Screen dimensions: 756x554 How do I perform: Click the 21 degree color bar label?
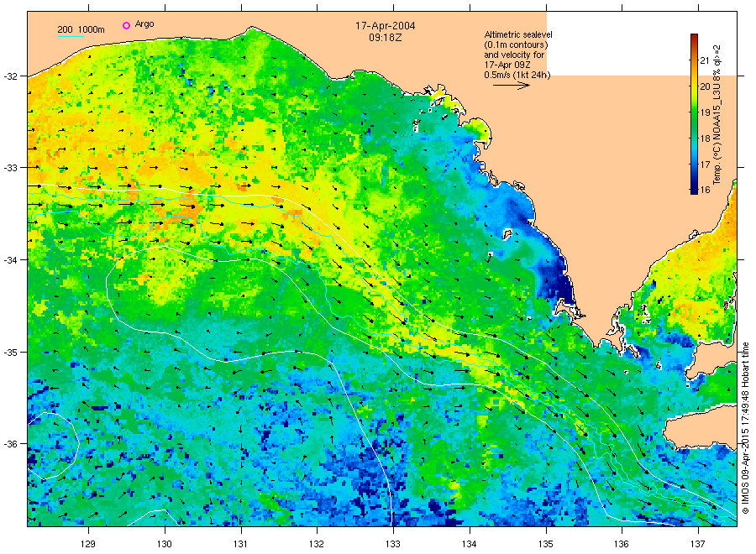point(705,60)
